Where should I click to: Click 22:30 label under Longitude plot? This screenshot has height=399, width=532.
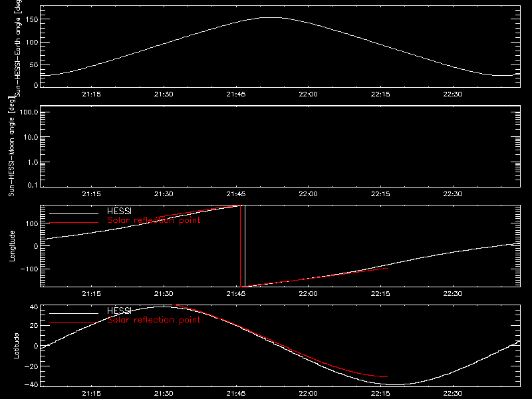tap(453, 294)
